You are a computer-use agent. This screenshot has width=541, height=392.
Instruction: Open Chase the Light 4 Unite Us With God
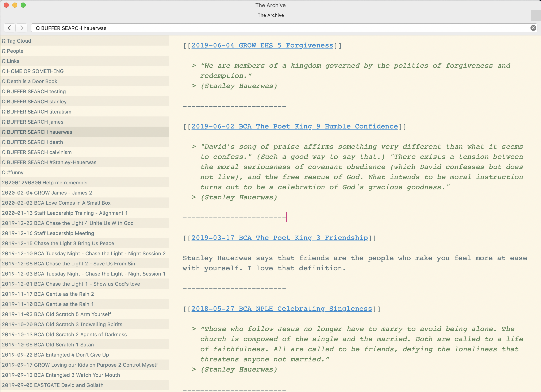coord(84,223)
